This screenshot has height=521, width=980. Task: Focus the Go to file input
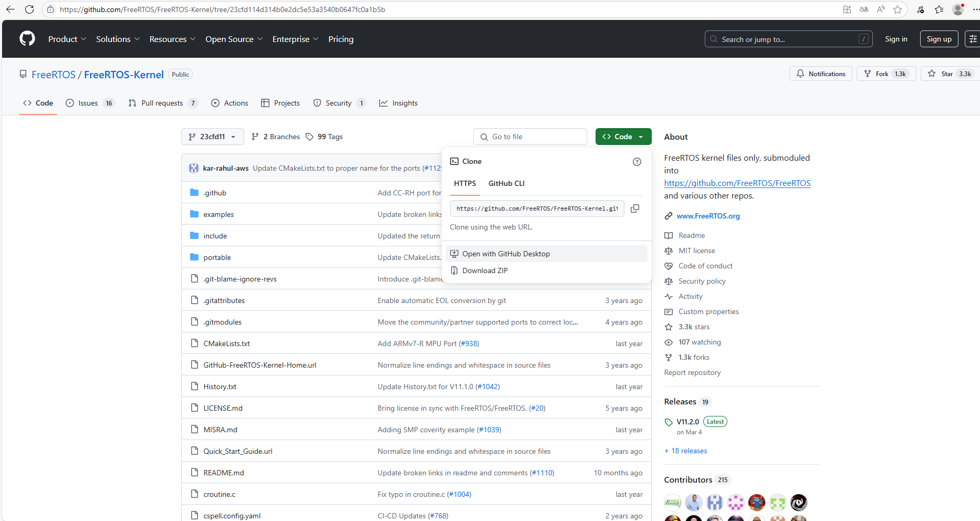click(x=530, y=137)
